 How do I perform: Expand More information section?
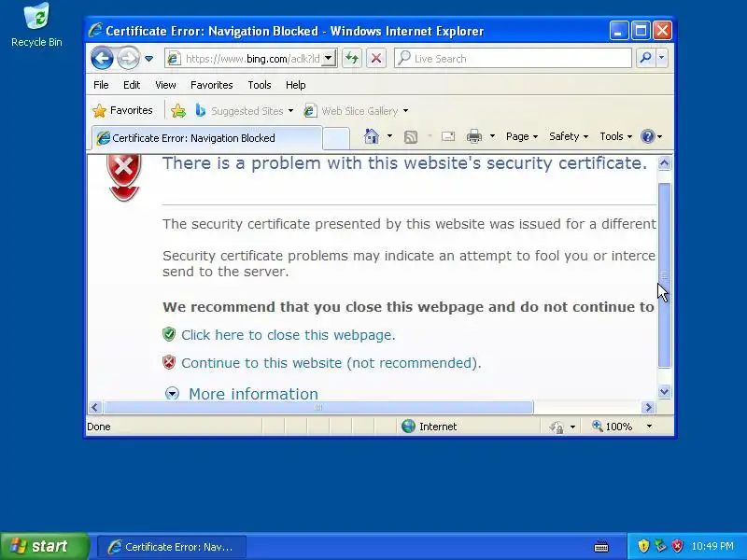(x=253, y=394)
